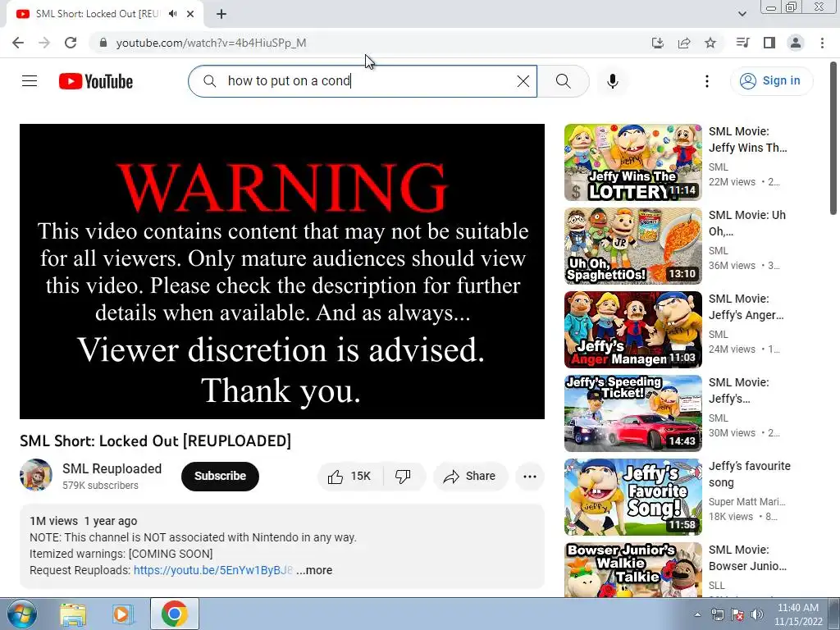Viewport: 840px width, 630px height.
Task: Open Jeffy's Anger Management thumbnail
Action: point(632,330)
